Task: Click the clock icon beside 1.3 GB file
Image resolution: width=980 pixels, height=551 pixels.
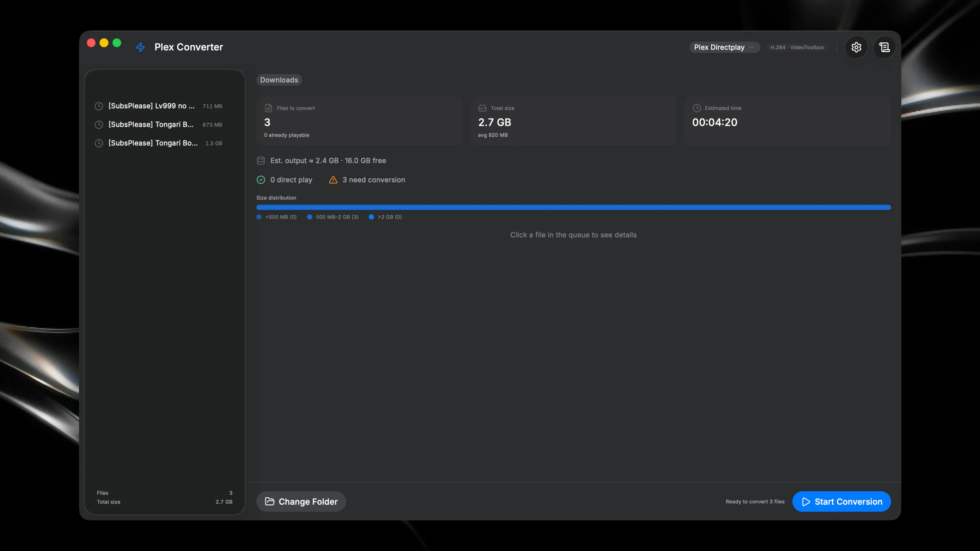Action: (x=99, y=143)
